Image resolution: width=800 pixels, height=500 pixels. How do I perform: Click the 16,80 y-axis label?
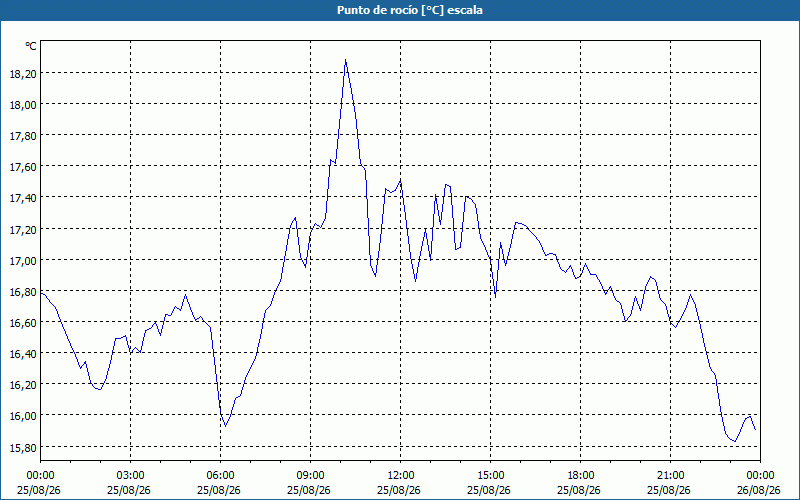[23, 291]
